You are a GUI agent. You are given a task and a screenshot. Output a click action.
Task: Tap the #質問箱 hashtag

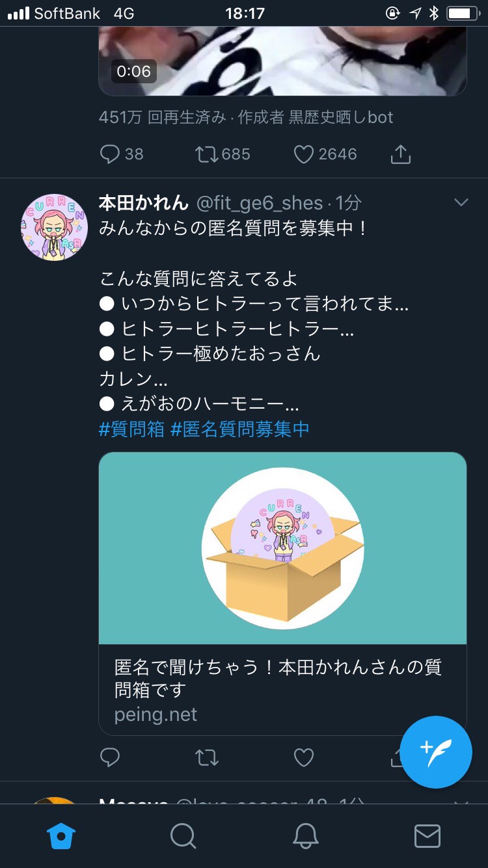[x=131, y=429]
